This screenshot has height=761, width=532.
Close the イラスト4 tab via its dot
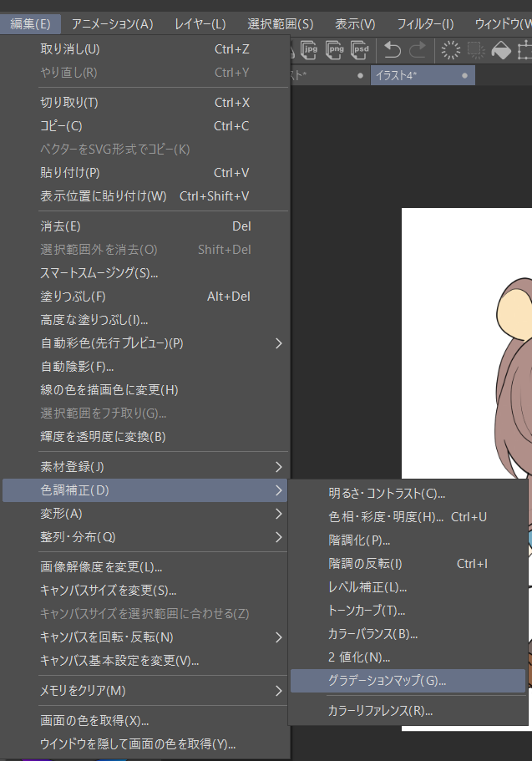click(465, 75)
